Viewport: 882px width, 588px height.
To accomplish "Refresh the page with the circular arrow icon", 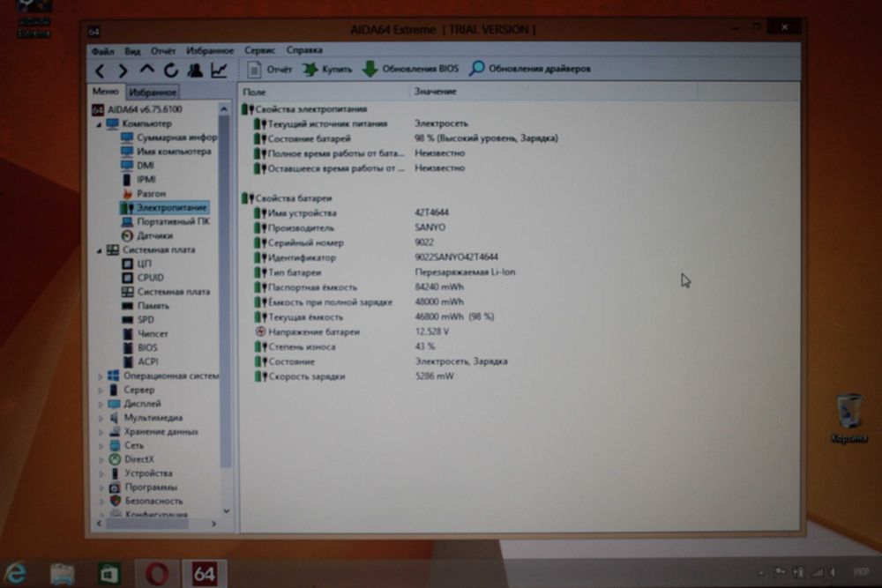I will point(171,70).
